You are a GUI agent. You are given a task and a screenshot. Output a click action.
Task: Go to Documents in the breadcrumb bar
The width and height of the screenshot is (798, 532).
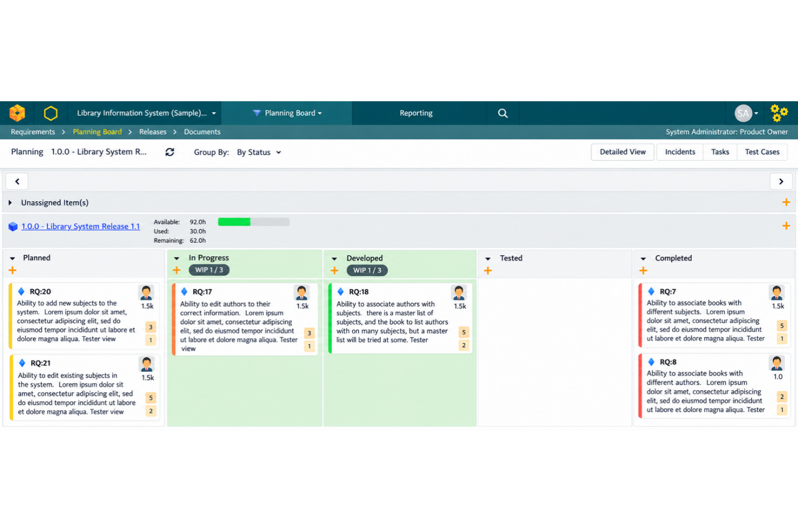click(x=202, y=132)
